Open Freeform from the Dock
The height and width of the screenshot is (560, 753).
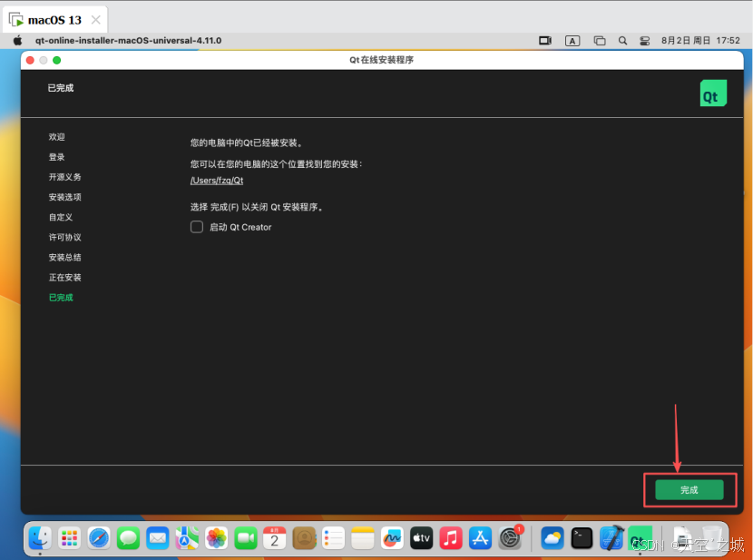tap(392, 538)
